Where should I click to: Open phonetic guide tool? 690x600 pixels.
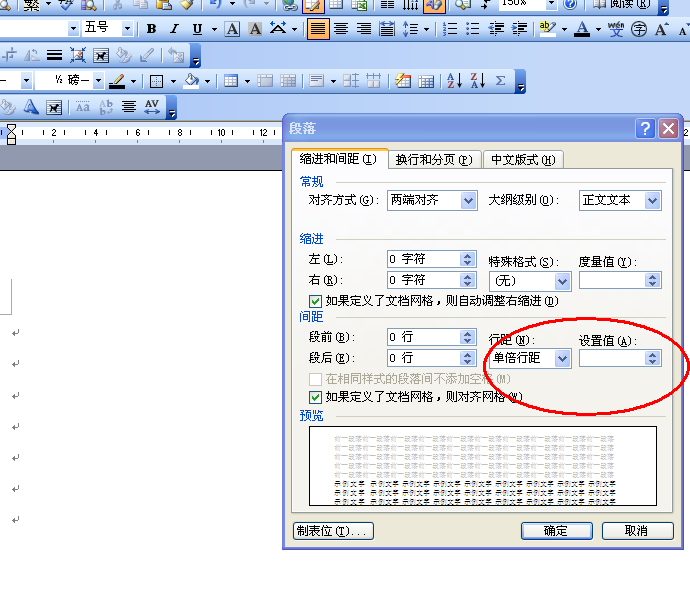[616, 29]
